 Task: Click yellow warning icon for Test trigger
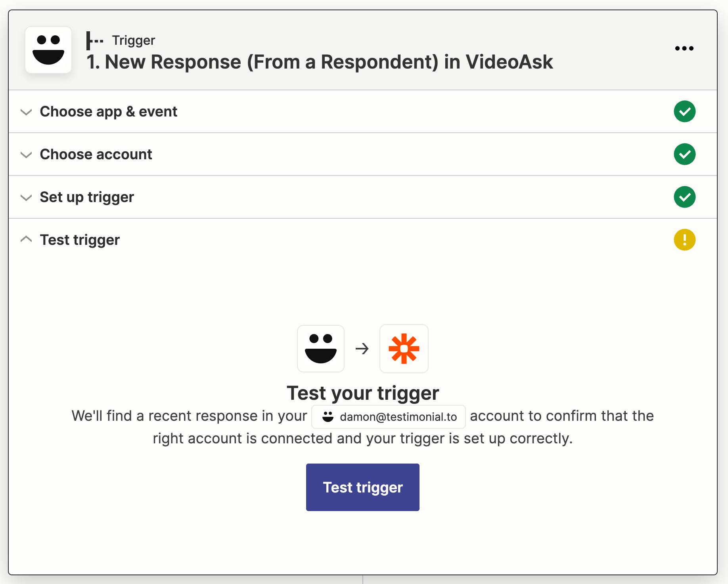[684, 240]
